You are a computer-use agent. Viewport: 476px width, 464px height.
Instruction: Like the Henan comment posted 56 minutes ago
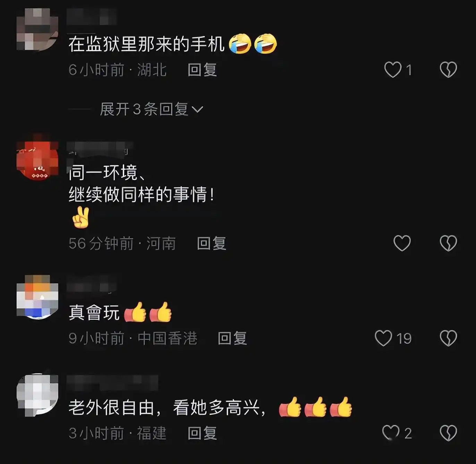pos(402,243)
